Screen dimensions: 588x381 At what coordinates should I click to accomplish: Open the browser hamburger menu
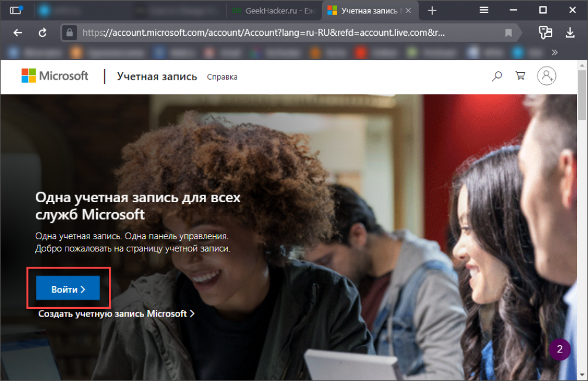[484, 10]
